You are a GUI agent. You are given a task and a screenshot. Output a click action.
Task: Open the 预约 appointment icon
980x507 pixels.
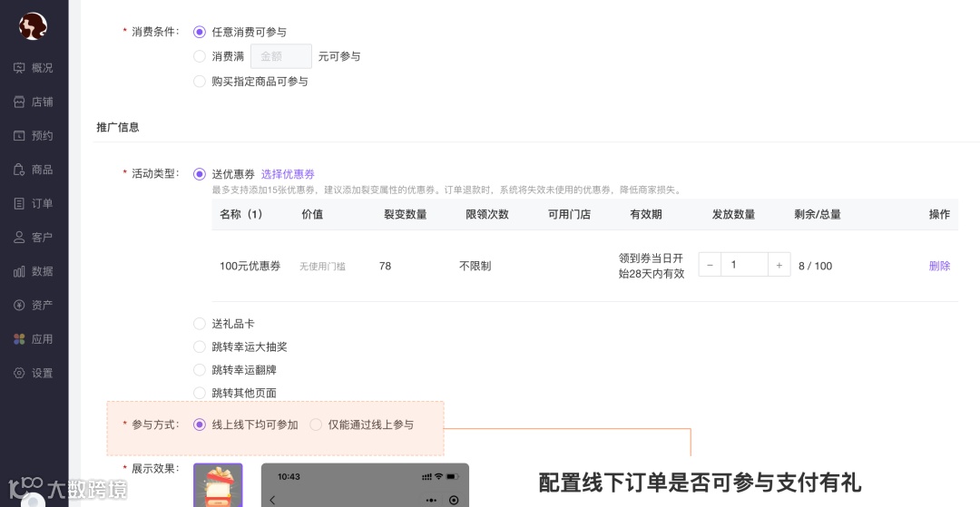(x=19, y=135)
